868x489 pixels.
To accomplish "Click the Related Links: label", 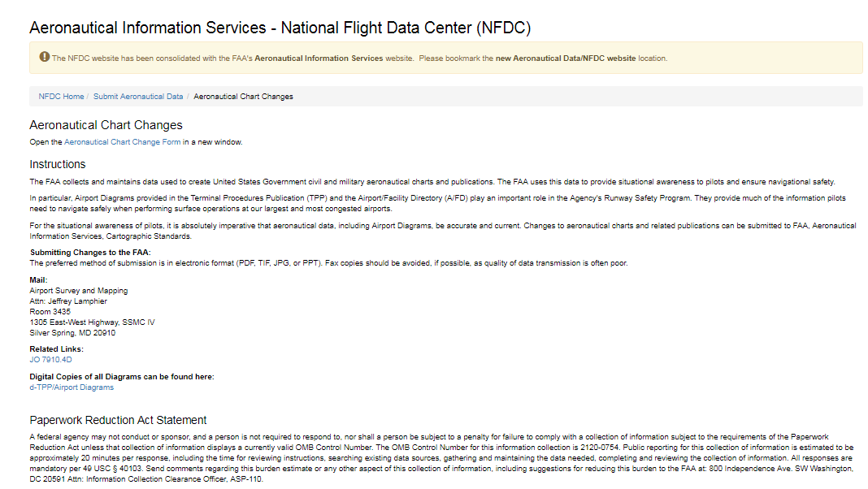I will point(56,349).
